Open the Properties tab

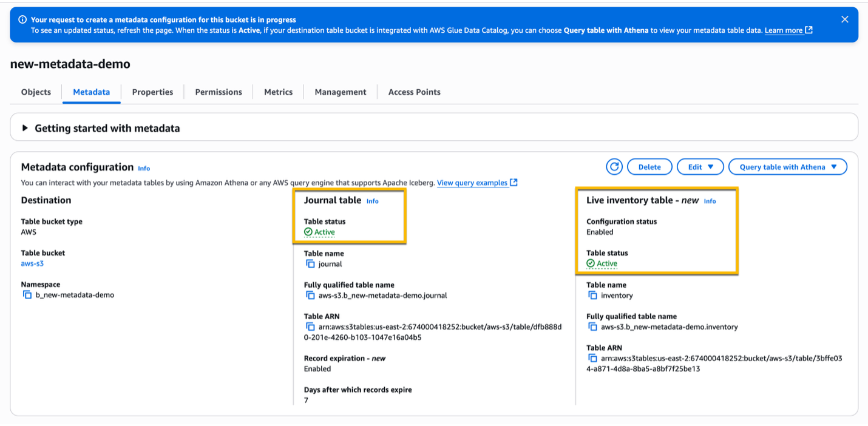pos(152,92)
